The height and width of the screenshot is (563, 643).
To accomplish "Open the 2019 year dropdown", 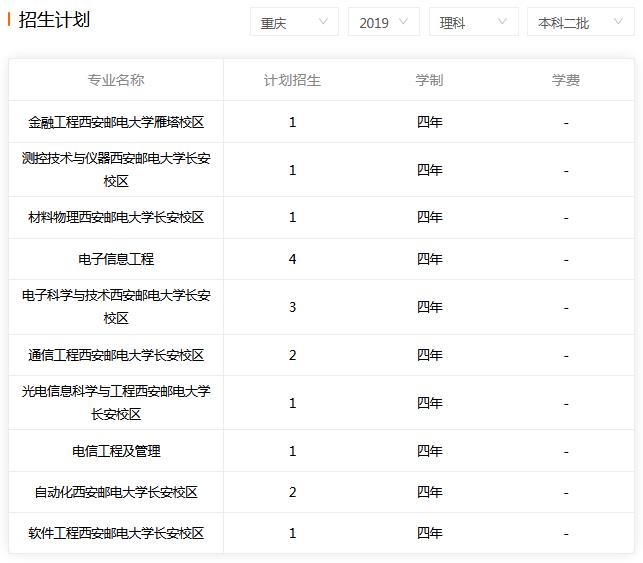I will pyautogui.click(x=383, y=22).
